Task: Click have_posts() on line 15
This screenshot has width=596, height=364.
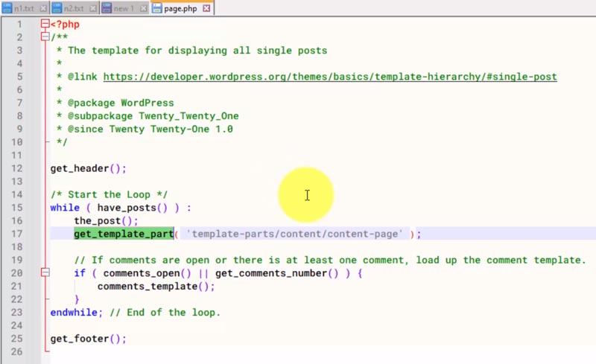Action: coord(133,208)
